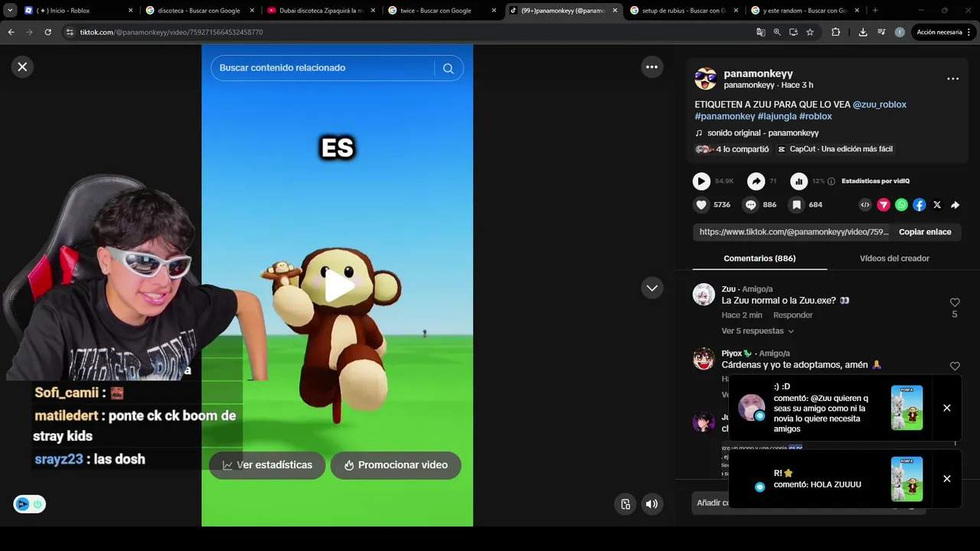Click the views play icon stat

click(701, 181)
